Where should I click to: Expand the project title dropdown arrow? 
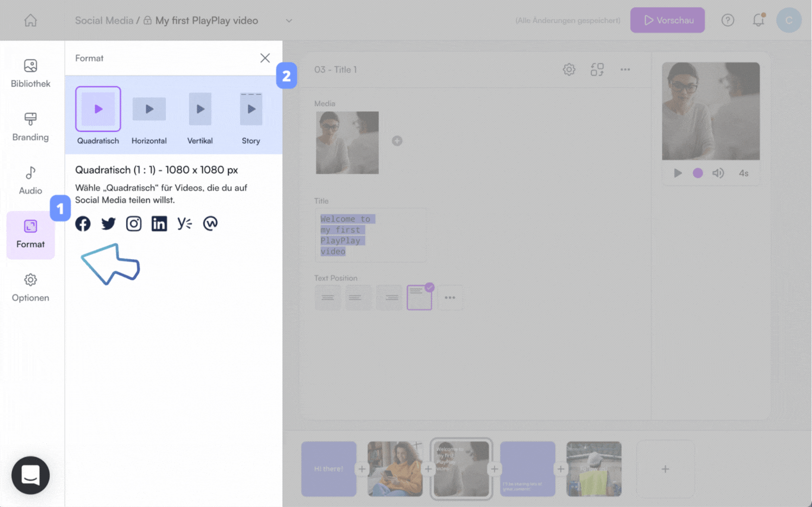pos(289,20)
